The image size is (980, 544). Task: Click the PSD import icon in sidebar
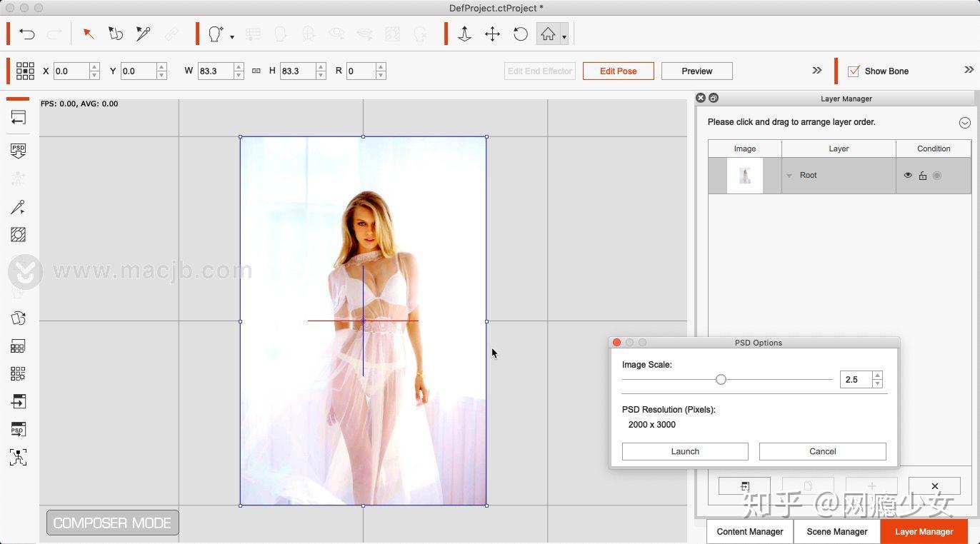pos(18,151)
